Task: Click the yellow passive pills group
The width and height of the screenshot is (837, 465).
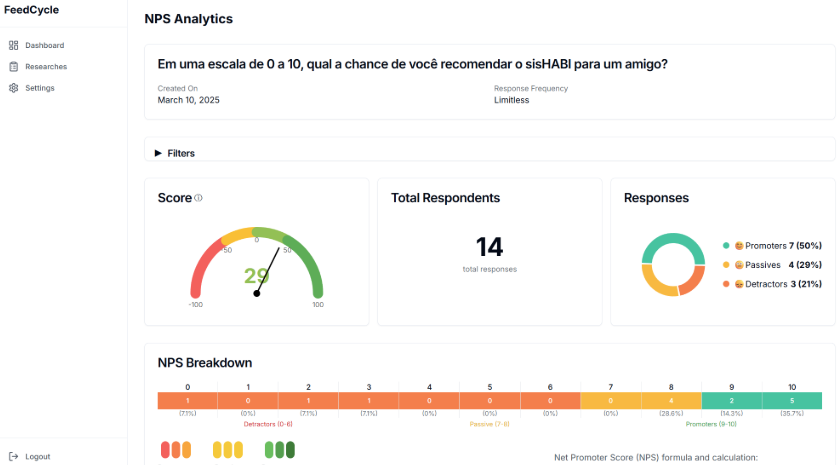Action: [228, 450]
